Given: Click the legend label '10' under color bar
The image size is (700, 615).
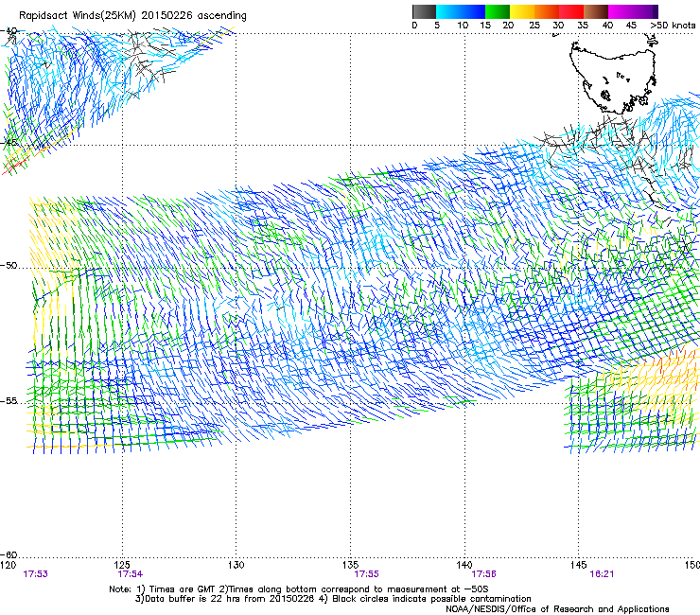Looking at the screenshot, I should tap(463, 26).
